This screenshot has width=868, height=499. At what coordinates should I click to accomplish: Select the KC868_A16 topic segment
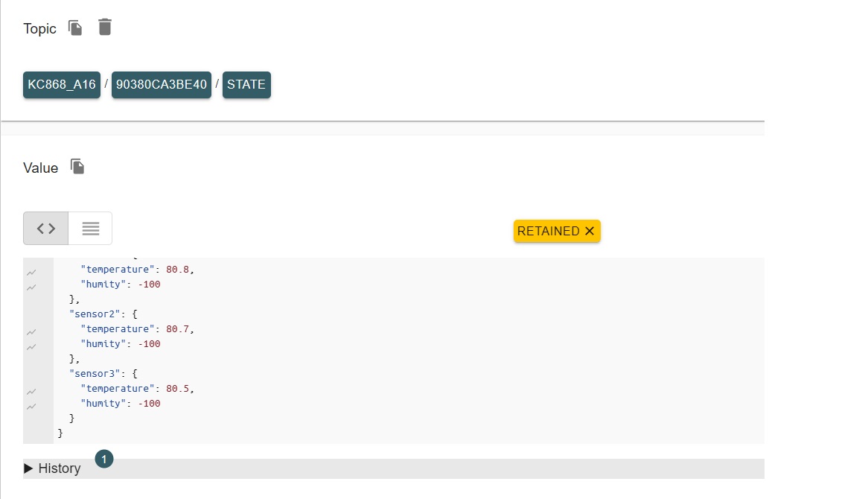62,85
